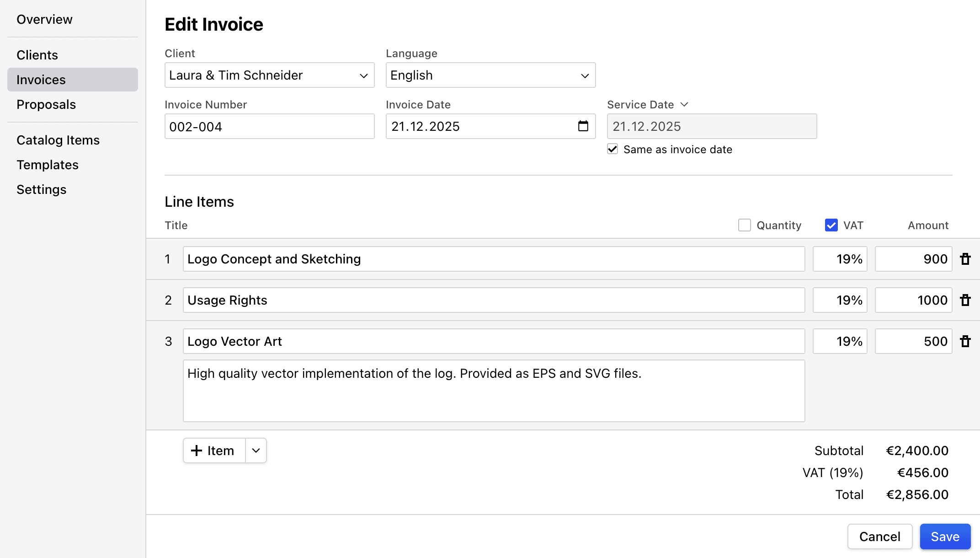Image resolution: width=980 pixels, height=558 pixels.
Task: Save the edited invoice
Action: tap(945, 537)
